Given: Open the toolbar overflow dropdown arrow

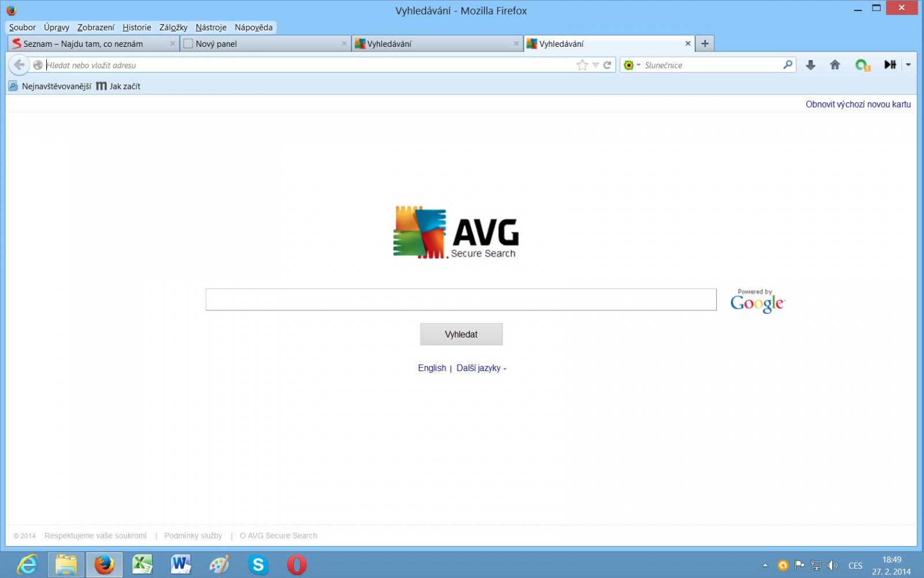Looking at the screenshot, I should click(908, 65).
